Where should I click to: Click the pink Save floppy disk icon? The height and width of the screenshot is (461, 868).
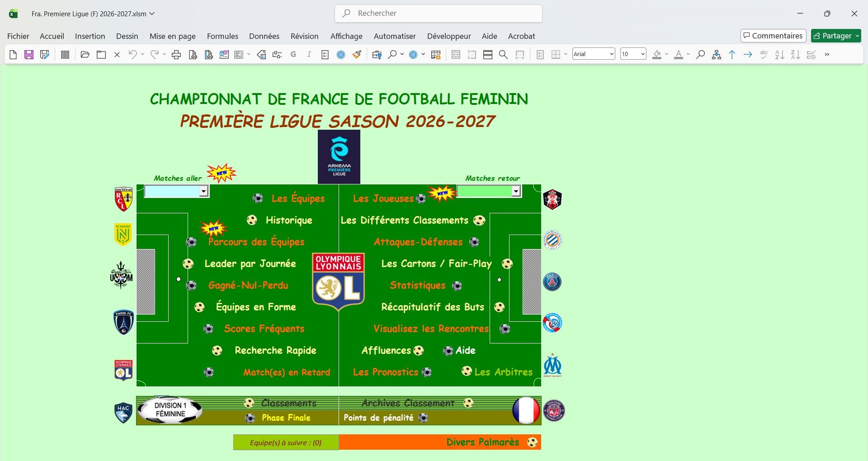coord(29,55)
